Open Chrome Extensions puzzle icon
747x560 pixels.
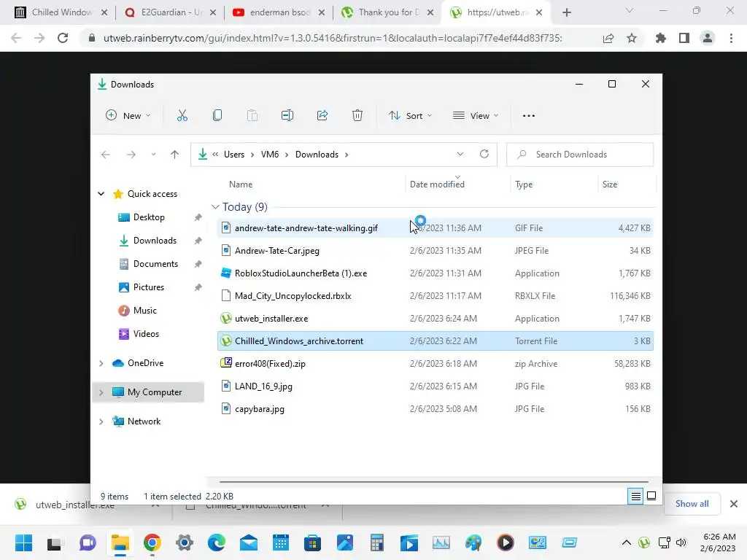661,38
